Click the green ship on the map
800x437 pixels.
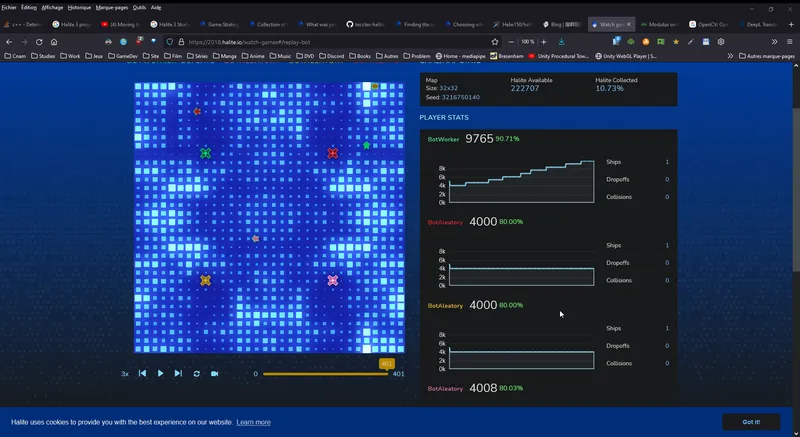(366, 145)
